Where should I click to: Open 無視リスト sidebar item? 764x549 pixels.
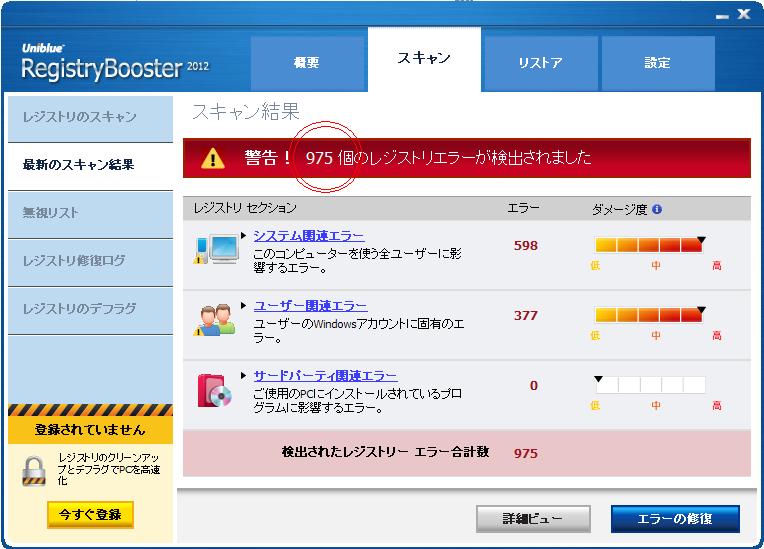pos(91,214)
